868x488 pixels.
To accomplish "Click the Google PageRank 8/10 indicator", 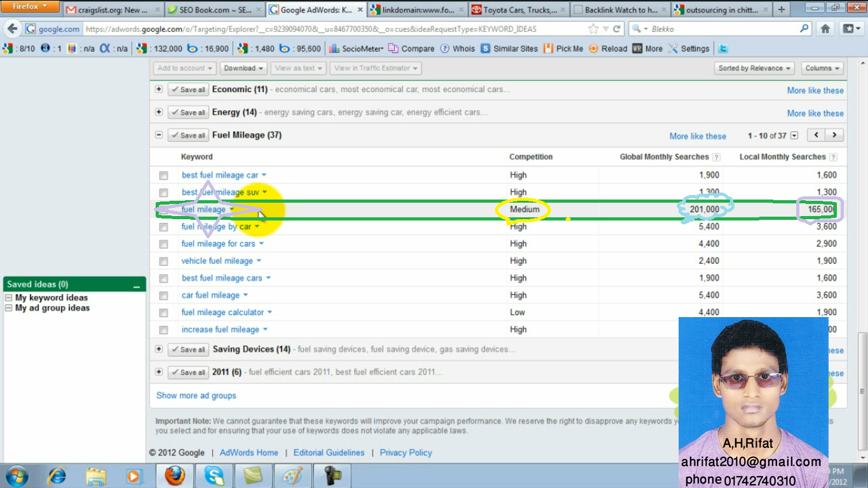I will 19,49.
